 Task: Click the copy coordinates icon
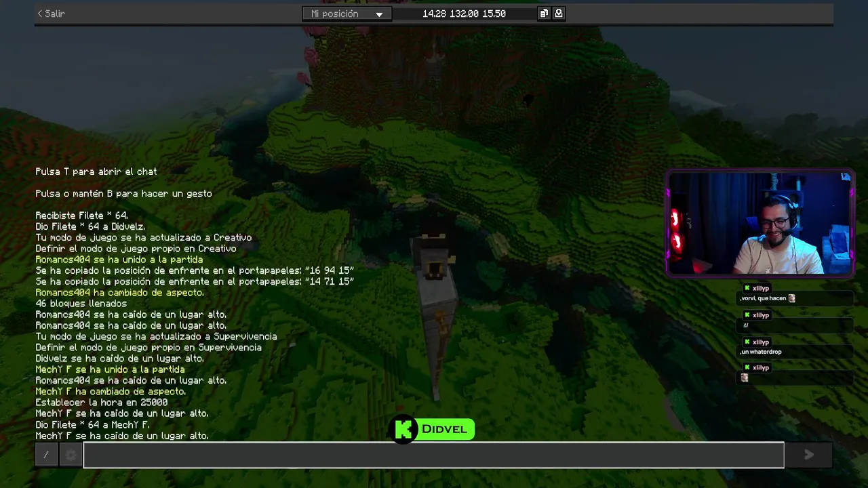click(544, 14)
